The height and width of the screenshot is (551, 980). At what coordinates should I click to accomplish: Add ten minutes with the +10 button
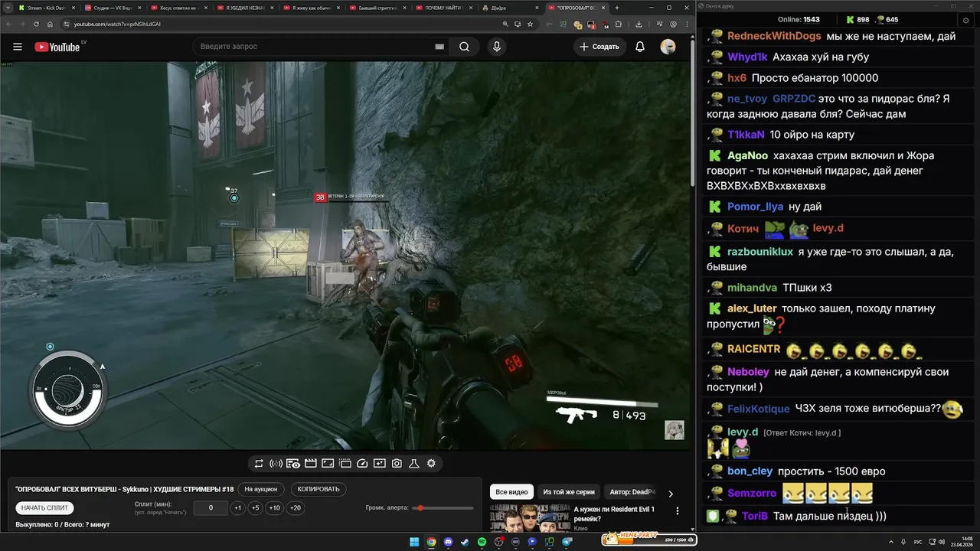(x=274, y=508)
